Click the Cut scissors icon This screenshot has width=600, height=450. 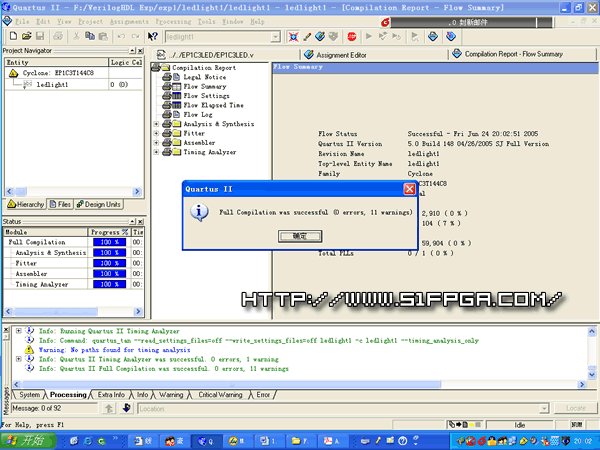[77, 36]
